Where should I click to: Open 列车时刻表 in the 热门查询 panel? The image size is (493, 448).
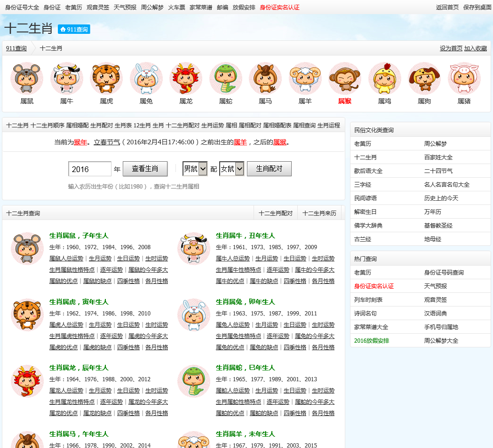tap(368, 300)
